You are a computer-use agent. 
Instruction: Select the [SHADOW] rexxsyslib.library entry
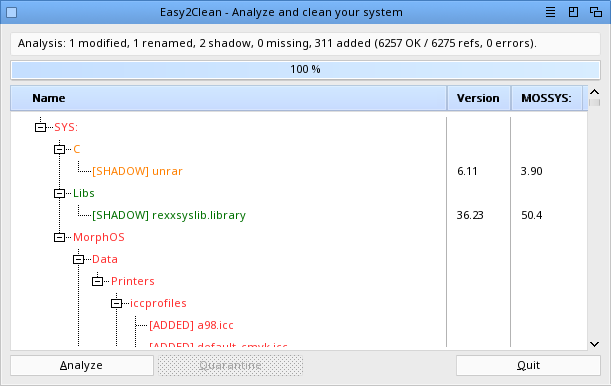pos(169,215)
